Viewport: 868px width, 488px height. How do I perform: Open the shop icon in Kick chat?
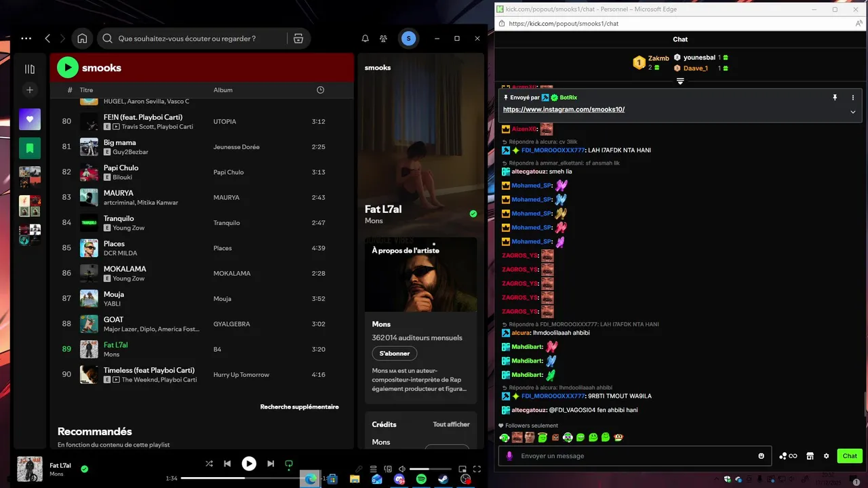point(810,456)
